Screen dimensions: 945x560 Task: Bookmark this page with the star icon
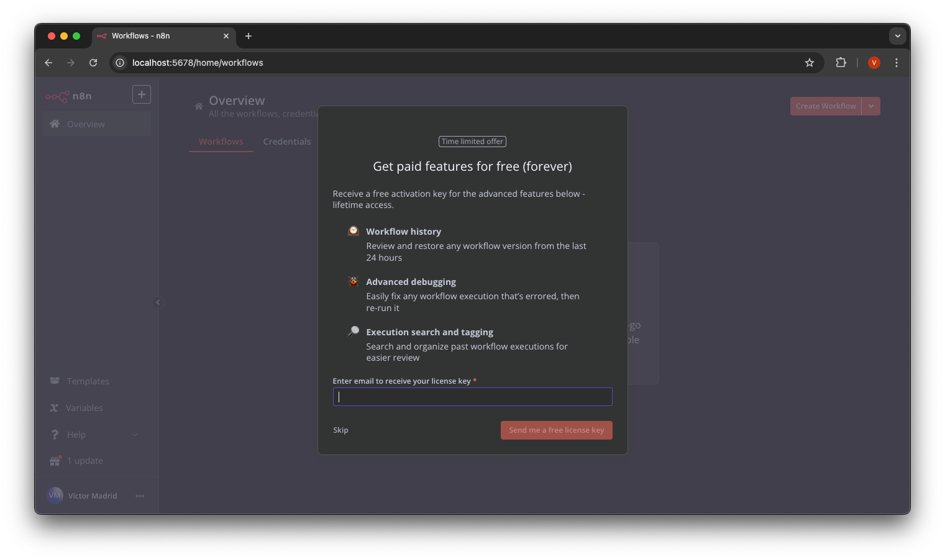(810, 63)
